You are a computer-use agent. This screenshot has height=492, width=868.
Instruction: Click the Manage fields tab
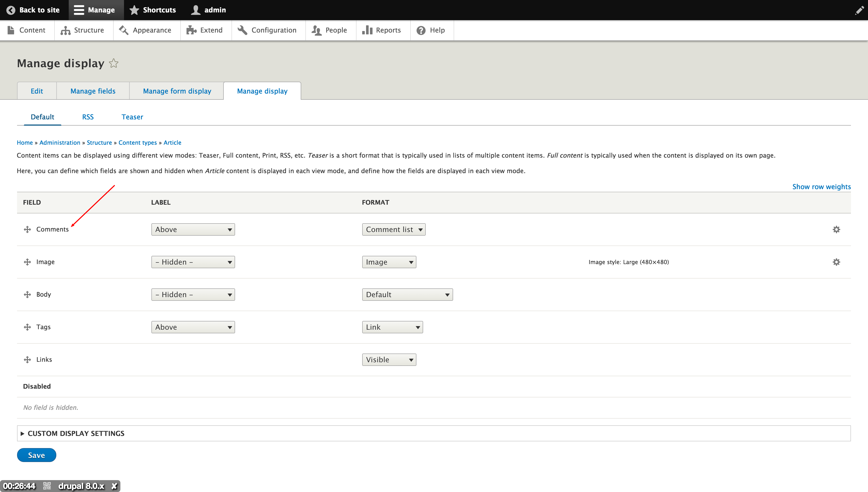click(92, 91)
